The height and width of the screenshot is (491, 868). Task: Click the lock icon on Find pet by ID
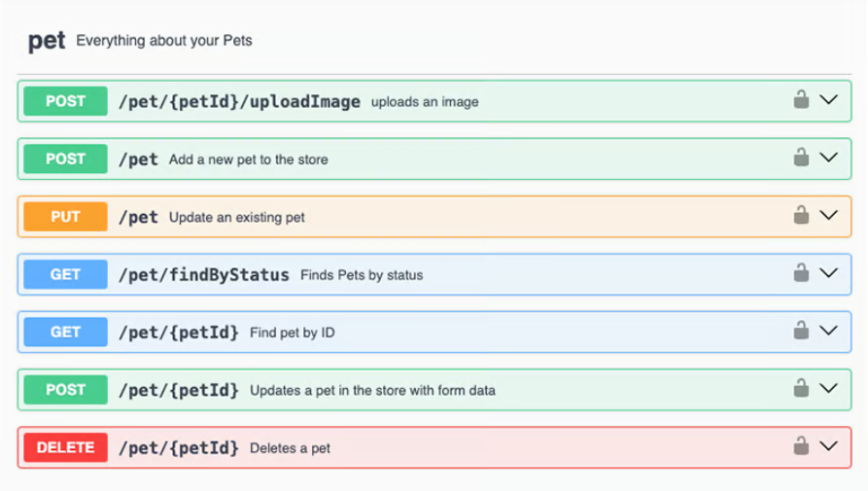tap(801, 331)
